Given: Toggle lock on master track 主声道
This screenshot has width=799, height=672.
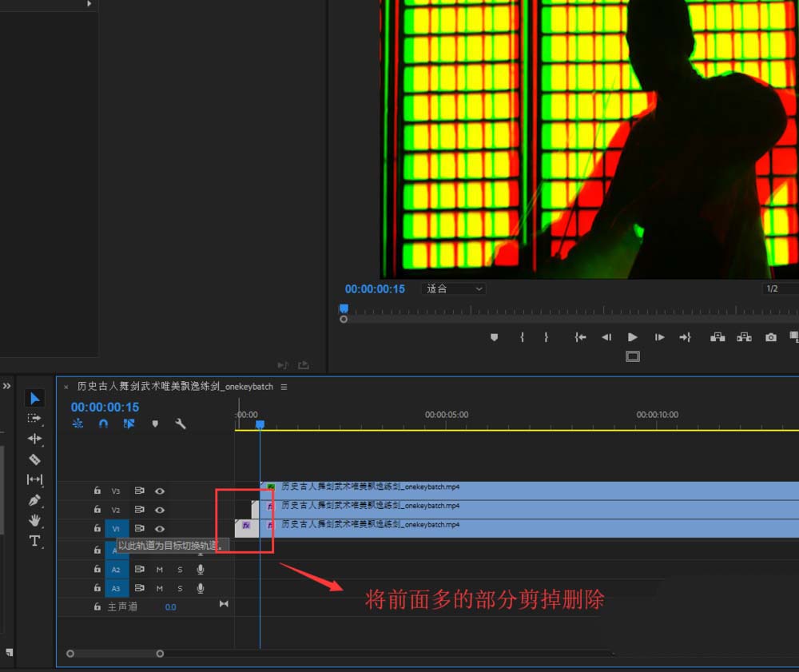Looking at the screenshot, I should 97,606.
